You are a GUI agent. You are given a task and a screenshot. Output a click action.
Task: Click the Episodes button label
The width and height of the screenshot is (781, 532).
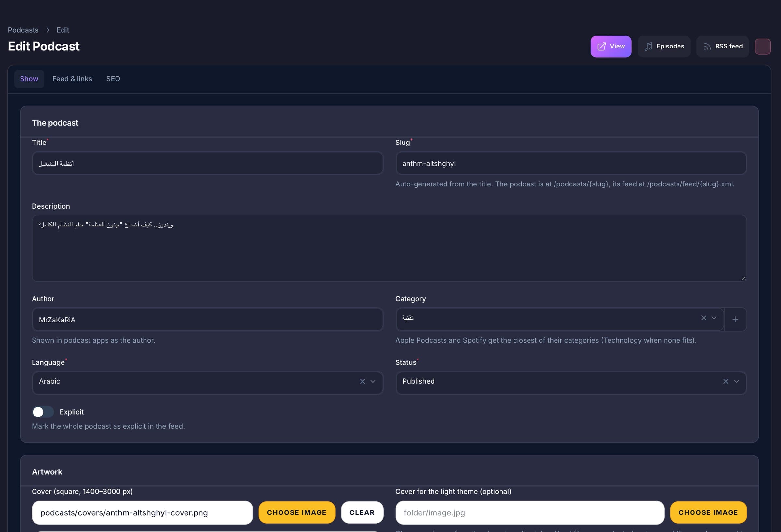[670, 46]
